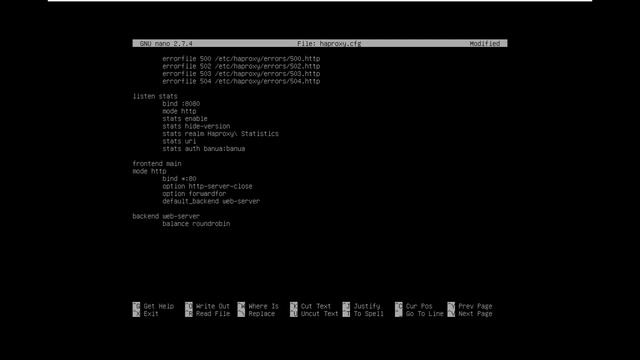Click the 'stats auth banua:banua' line

pyautogui.click(x=203, y=149)
